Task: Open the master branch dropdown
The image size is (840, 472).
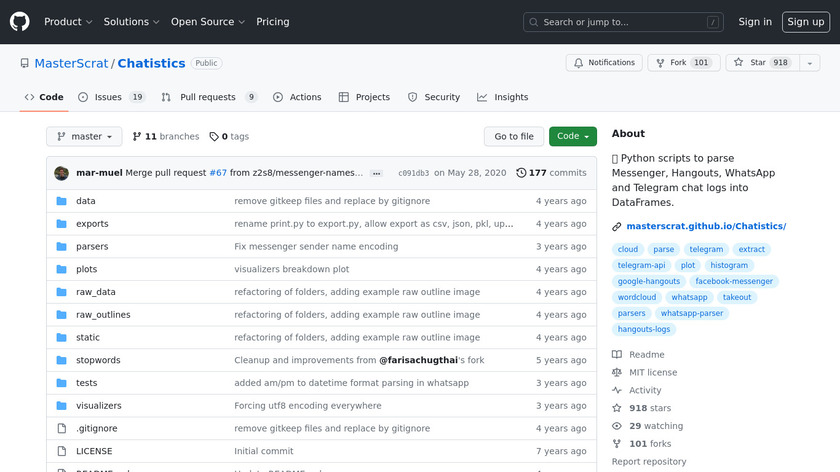Action: [x=84, y=137]
